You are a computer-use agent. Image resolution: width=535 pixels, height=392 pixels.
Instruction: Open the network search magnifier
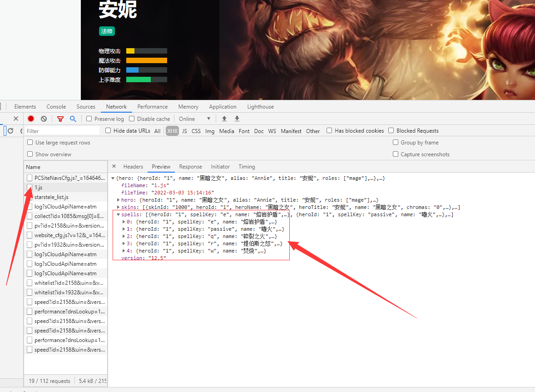click(x=73, y=118)
